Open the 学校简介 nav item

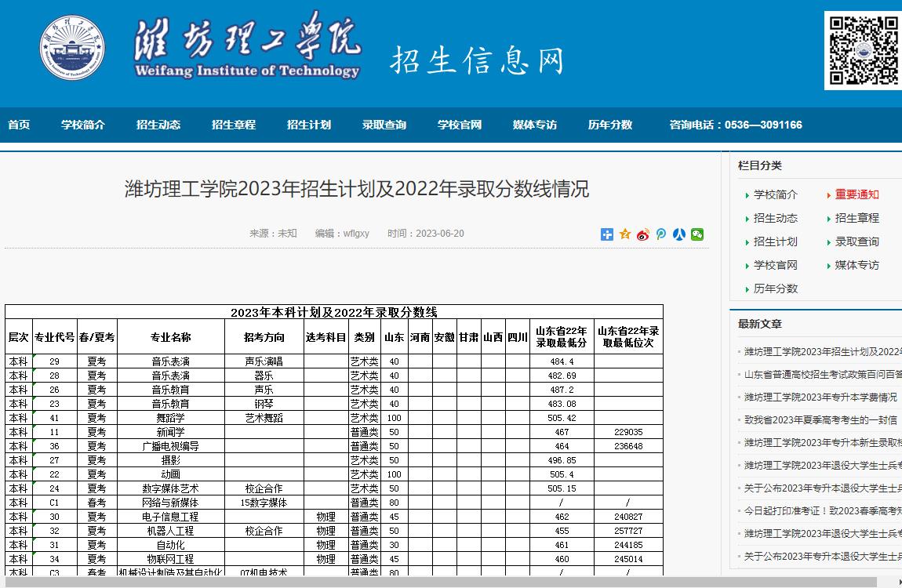tap(83, 125)
